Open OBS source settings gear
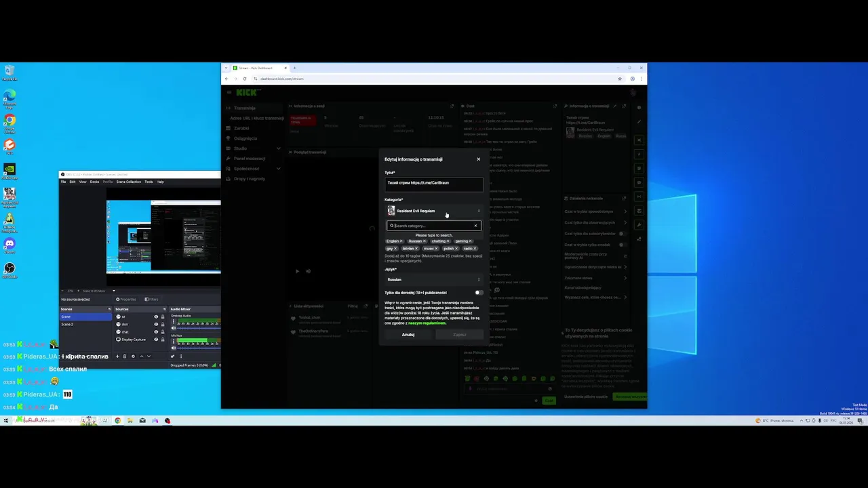Viewport: 868px width, 488px height. point(133,357)
